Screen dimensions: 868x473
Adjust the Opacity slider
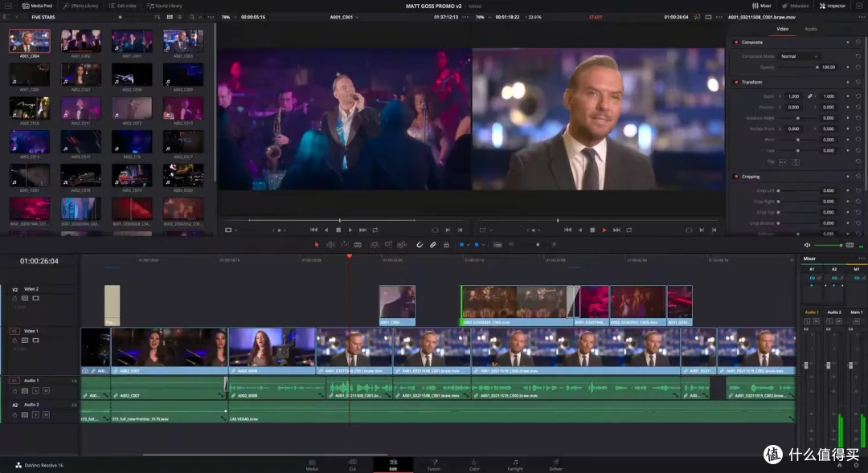[798, 67]
